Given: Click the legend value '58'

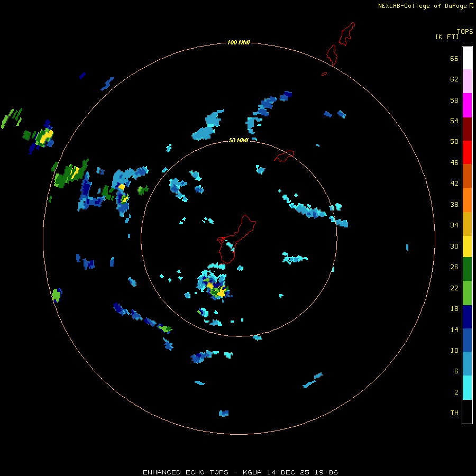Looking at the screenshot, I should coord(454,100).
